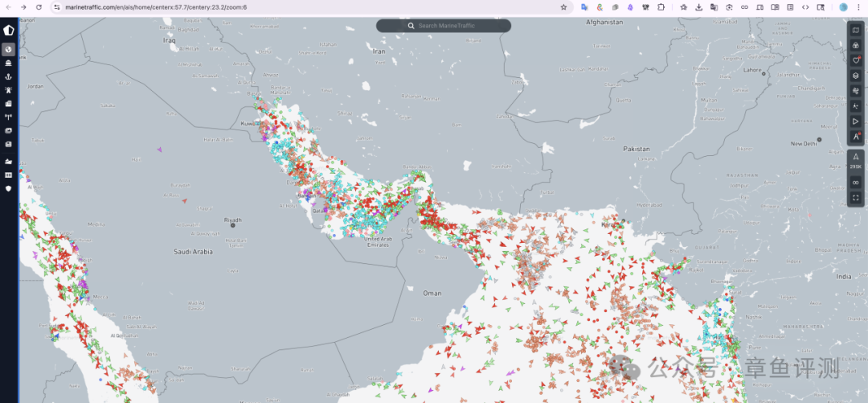
Task: Open the browser extensions puzzle icon
Action: 661,7
